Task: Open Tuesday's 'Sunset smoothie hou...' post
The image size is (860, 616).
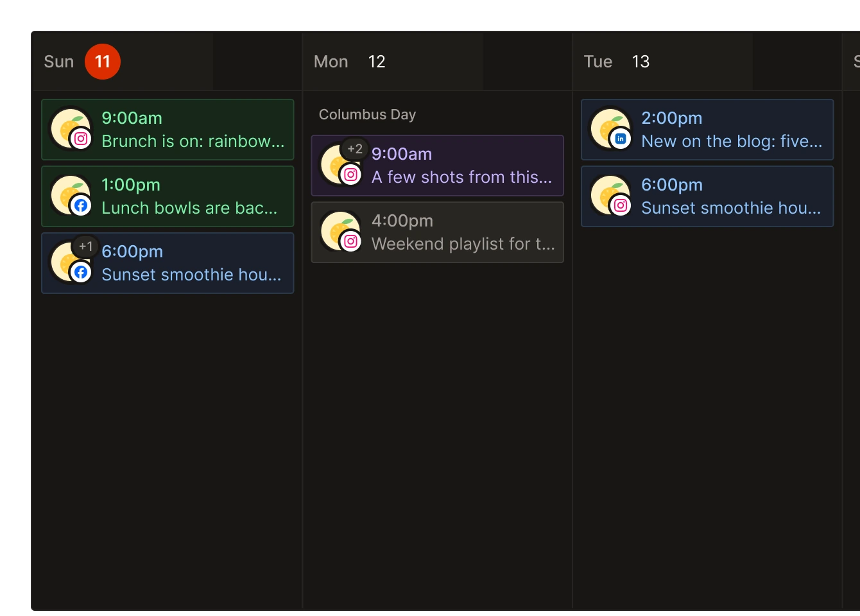Action: (x=707, y=196)
